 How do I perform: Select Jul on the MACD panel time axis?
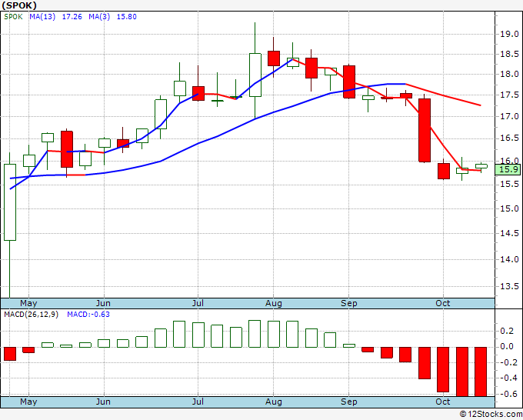pos(198,402)
